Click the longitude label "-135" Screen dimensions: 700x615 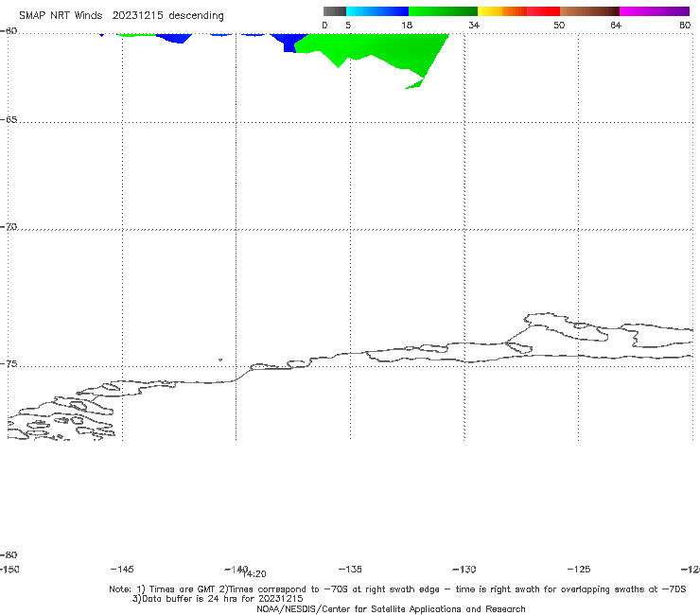pyautogui.click(x=350, y=569)
